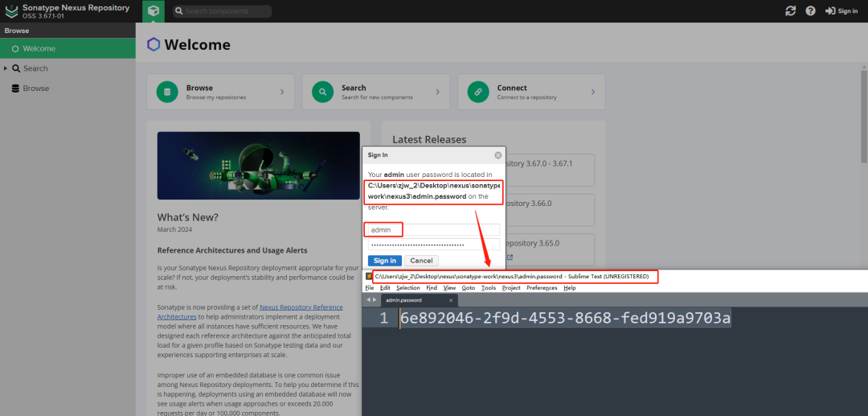Click the Cancel button in Sign In
The image size is (868, 416).
(421, 261)
